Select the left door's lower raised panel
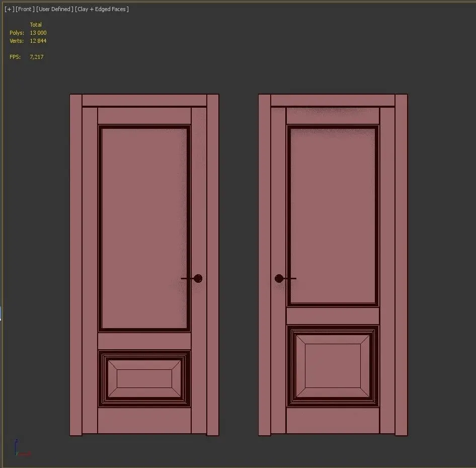Image resolution: width=476 pixels, height=468 pixels. point(144,379)
